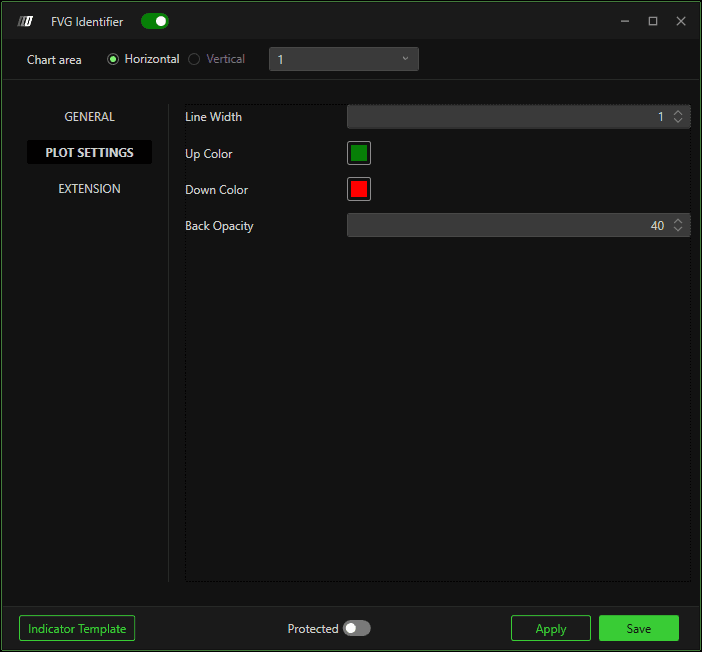Close the FVG Identifier window
This screenshot has height=652, width=702.
[681, 21]
